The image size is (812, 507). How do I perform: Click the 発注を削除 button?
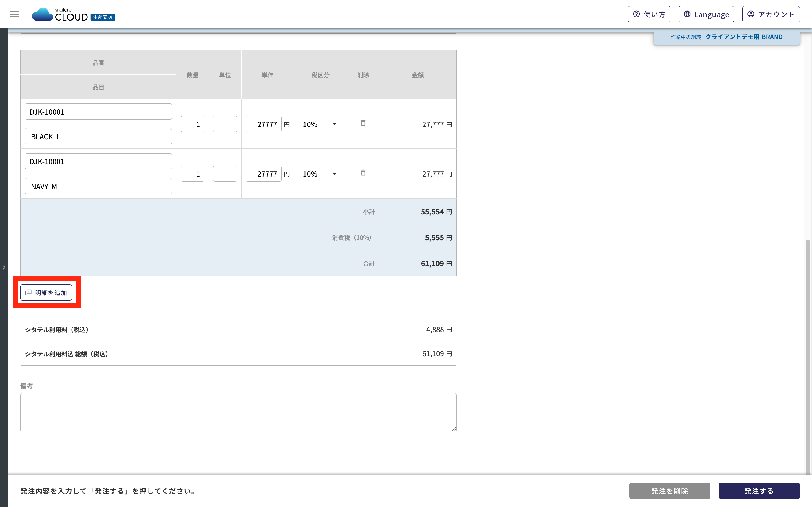point(669,491)
